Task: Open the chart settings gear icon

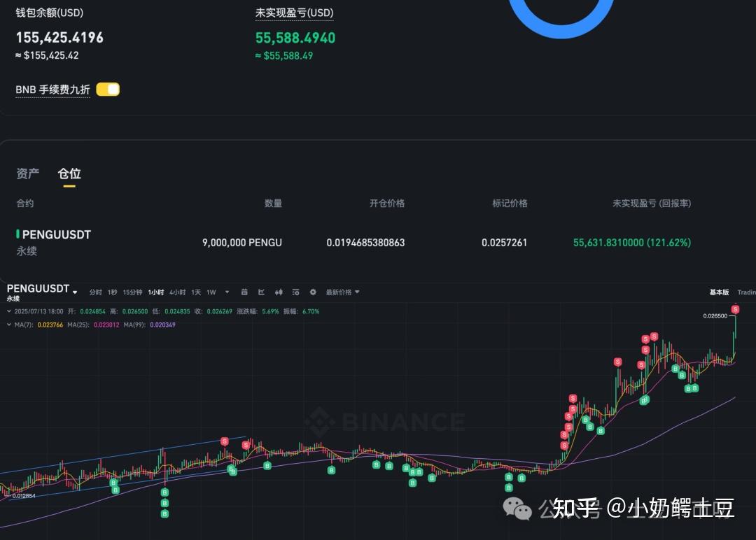Action: point(313,292)
